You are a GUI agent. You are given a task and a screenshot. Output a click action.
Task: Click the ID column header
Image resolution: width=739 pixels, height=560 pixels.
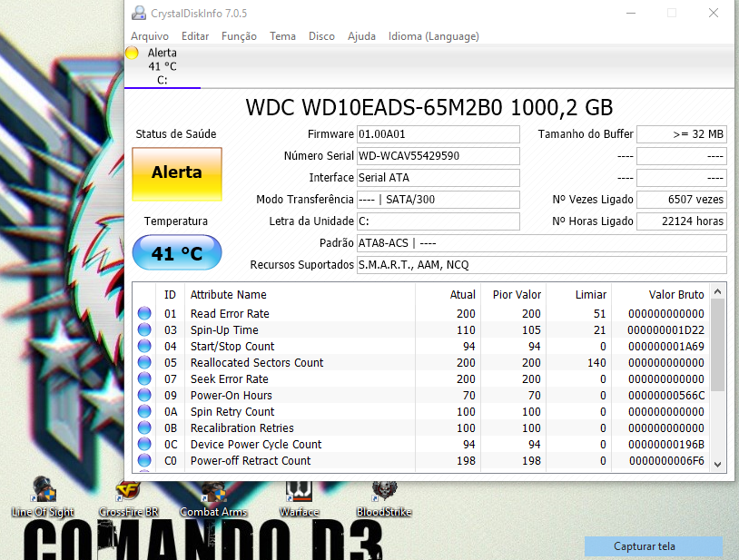coord(170,294)
